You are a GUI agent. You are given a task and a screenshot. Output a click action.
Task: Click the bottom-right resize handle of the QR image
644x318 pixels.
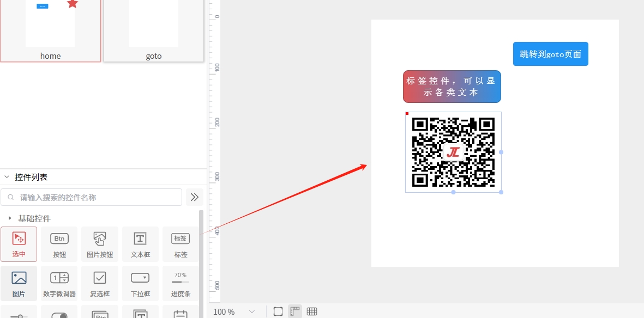point(501,192)
